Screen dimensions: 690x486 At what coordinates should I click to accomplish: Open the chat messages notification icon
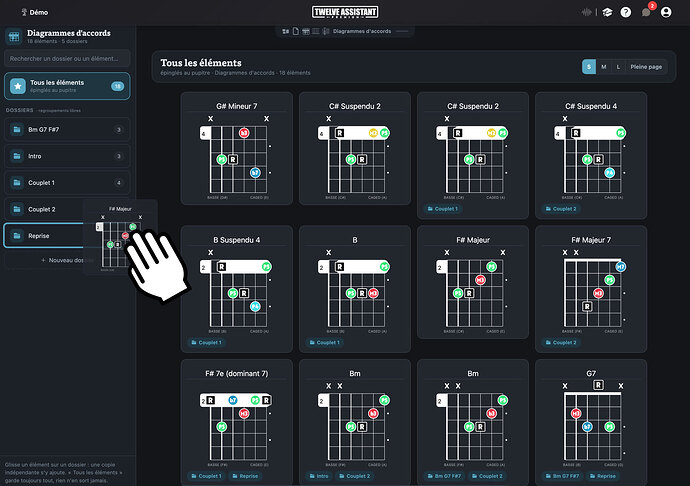click(x=646, y=12)
